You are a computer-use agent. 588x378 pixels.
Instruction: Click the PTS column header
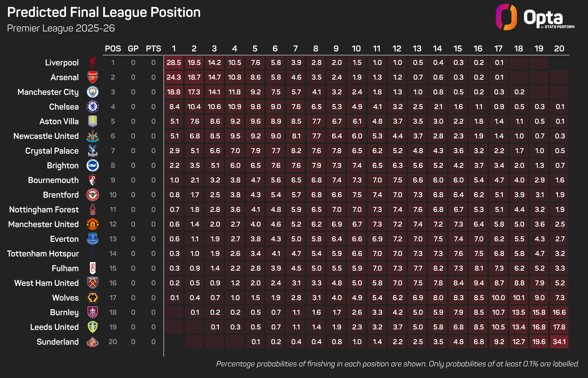[153, 49]
